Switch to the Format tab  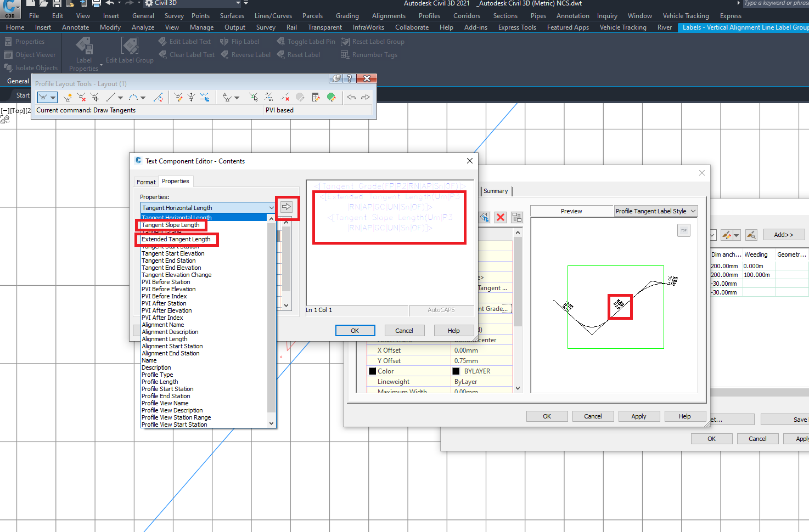pos(146,182)
